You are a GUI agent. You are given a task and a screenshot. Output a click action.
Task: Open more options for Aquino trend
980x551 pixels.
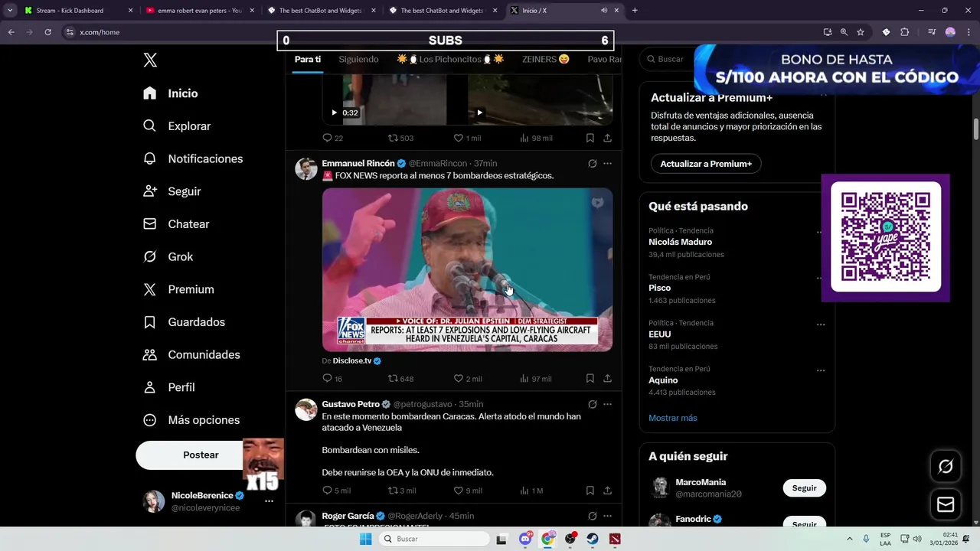point(820,370)
